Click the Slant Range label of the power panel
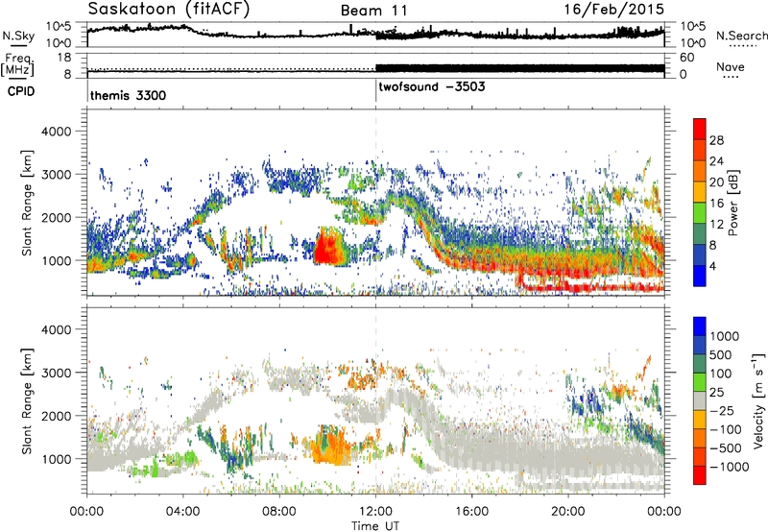Screen dimensions: 768x532 click(x=28, y=203)
